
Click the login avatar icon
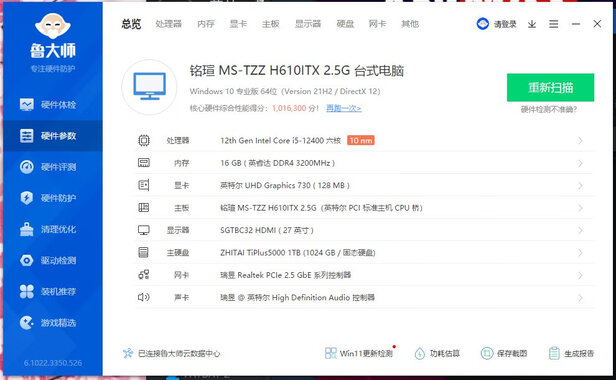pyautogui.click(x=482, y=24)
